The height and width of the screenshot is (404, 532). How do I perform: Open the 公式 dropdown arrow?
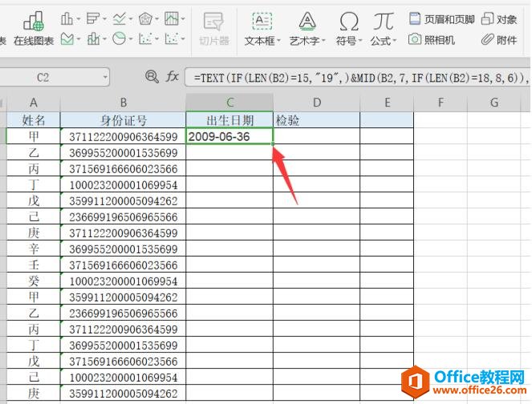395,41
